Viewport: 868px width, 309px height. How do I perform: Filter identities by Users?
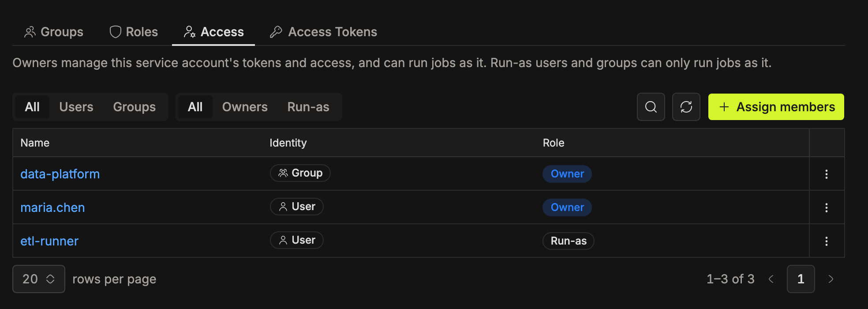coord(76,107)
